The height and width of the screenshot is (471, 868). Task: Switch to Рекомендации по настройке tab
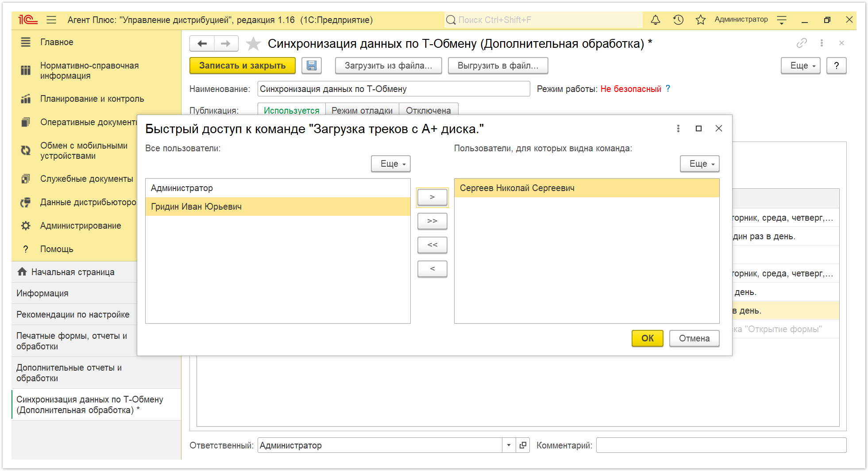pos(74,314)
